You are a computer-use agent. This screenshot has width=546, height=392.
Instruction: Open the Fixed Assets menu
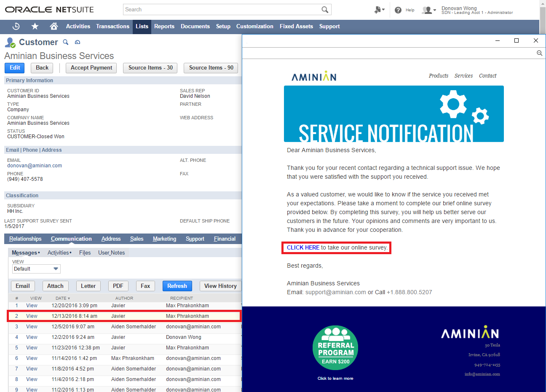tap(296, 26)
